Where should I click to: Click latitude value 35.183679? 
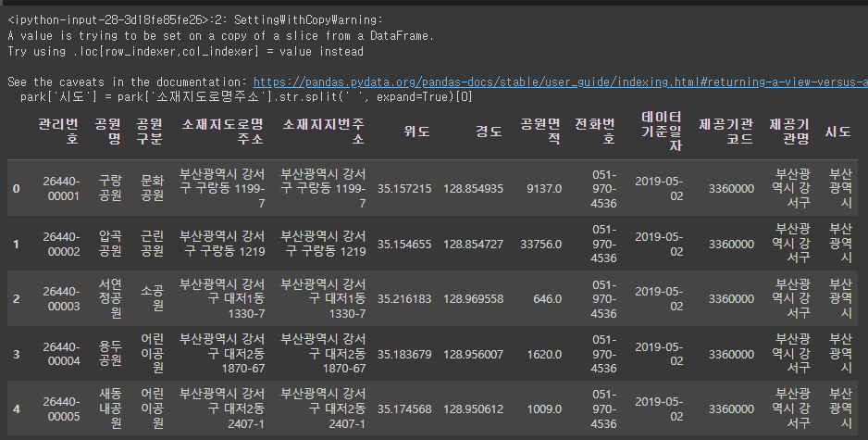404,354
